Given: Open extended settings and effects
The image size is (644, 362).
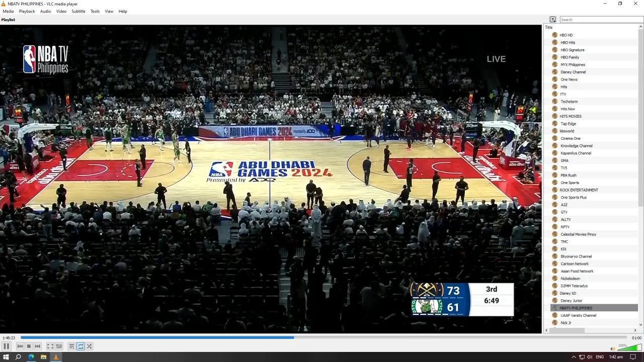Looking at the screenshot, I should (59, 346).
